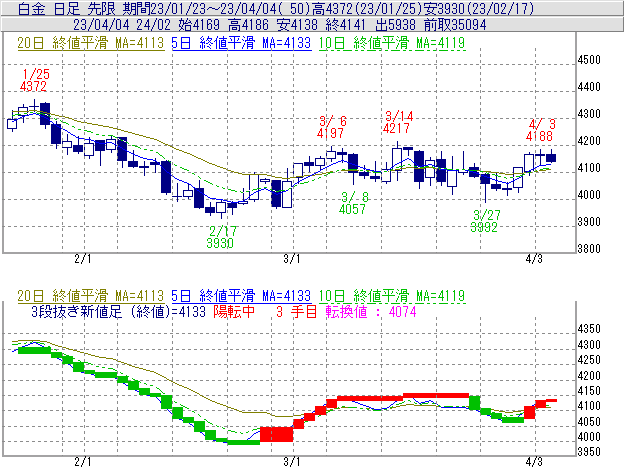
Task: Click the 期間23/01/23~23/04/04 period text
Action: click(202, 9)
